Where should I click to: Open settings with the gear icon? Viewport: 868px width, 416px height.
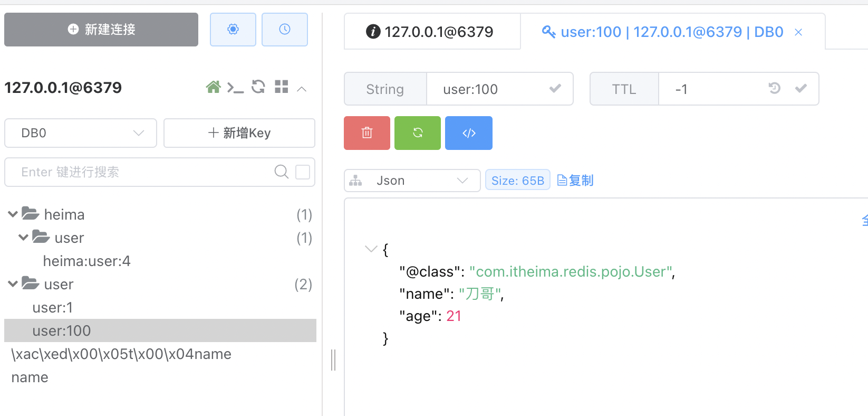click(x=233, y=30)
